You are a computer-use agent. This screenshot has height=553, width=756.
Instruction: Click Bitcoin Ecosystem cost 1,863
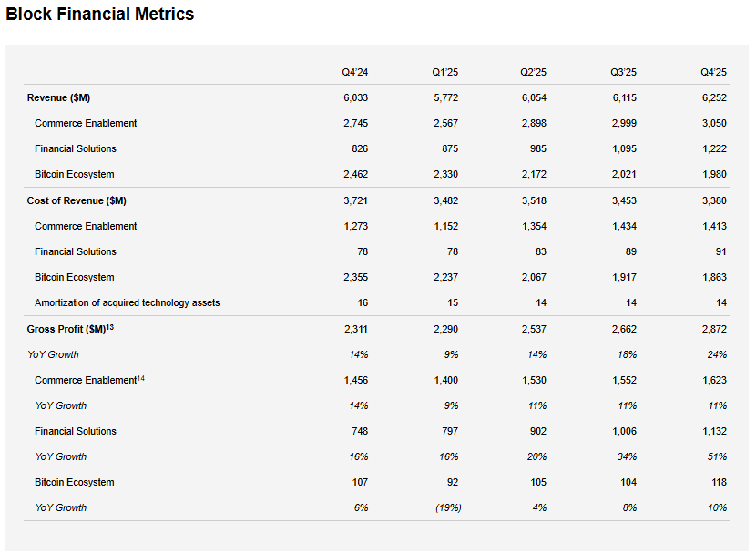[714, 277]
